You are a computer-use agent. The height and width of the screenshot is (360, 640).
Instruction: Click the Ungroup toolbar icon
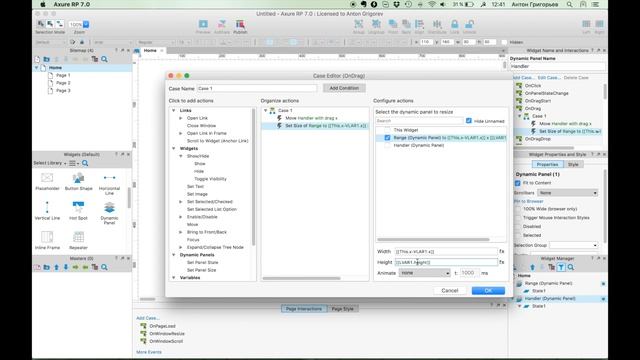(x=376, y=24)
